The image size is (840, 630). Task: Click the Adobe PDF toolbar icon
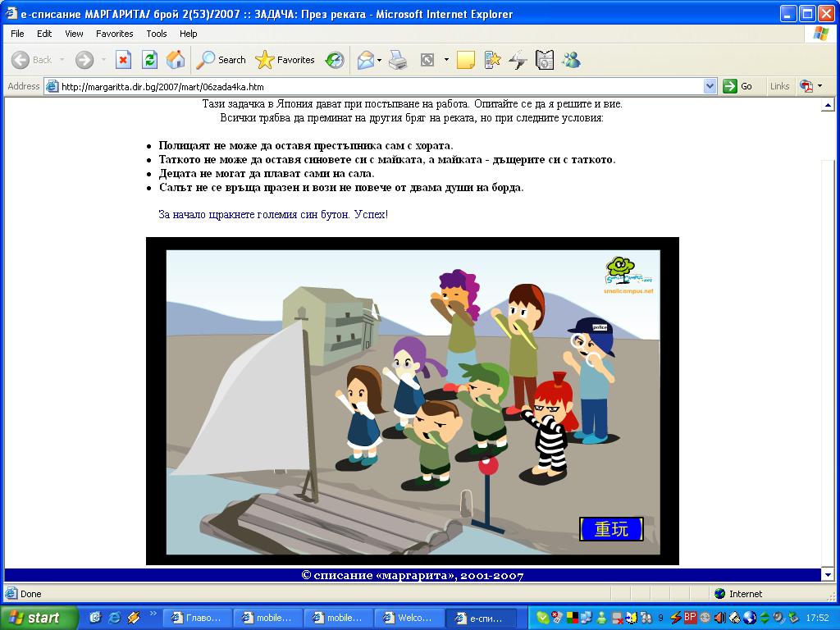pos(806,85)
